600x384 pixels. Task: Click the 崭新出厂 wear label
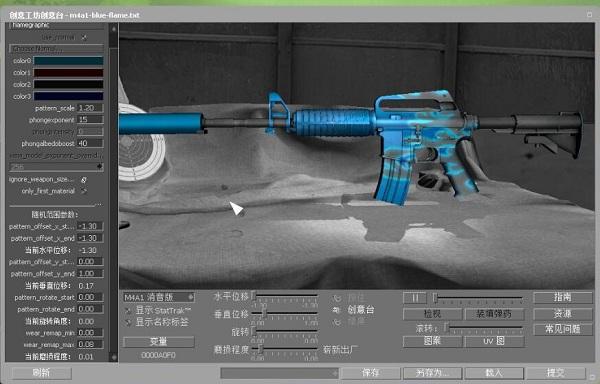pos(341,350)
